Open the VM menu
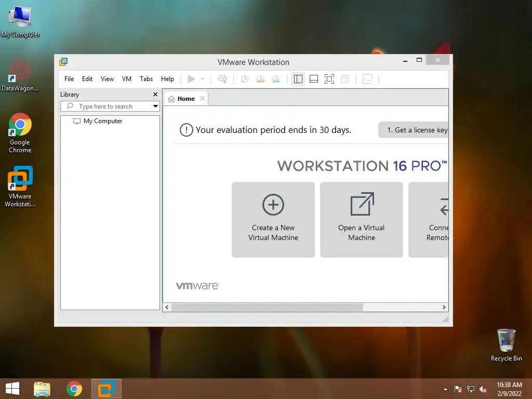 coord(127,79)
